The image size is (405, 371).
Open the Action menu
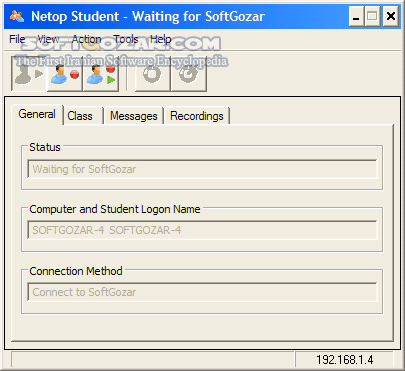[86, 39]
